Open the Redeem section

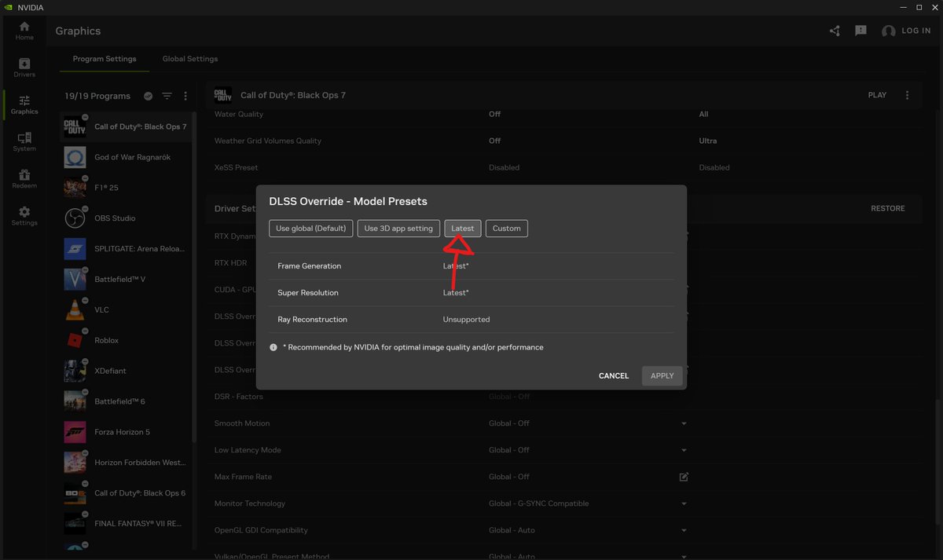(24, 179)
